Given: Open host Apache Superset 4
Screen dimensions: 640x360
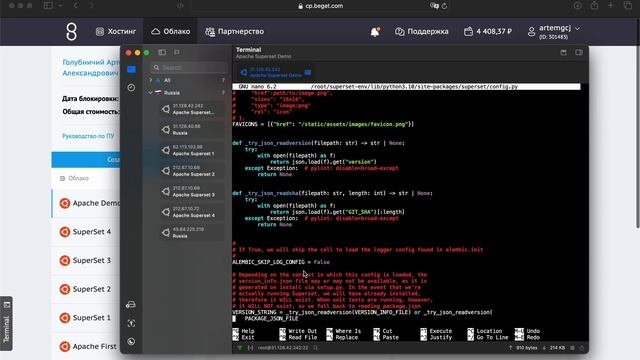Looking at the screenshot, I should coord(192,212).
